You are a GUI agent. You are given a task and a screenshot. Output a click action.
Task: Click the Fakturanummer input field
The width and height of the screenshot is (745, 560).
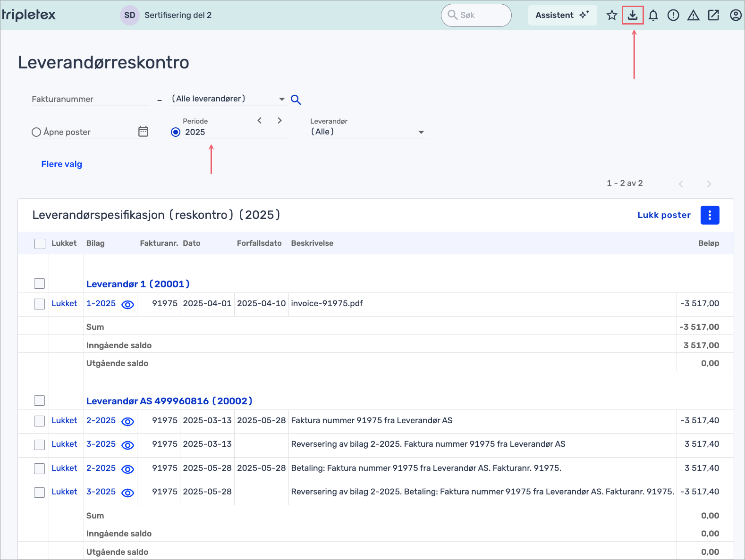[x=90, y=99]
